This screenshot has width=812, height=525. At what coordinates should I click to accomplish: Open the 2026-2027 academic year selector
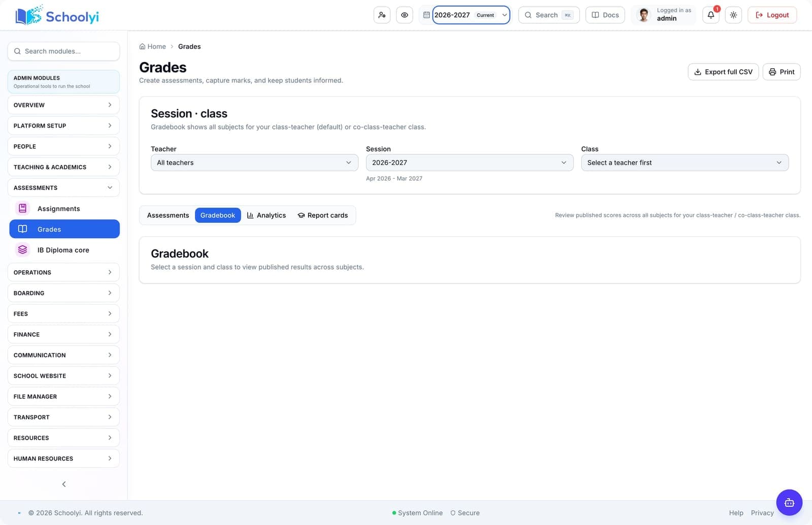click(470, 15)
